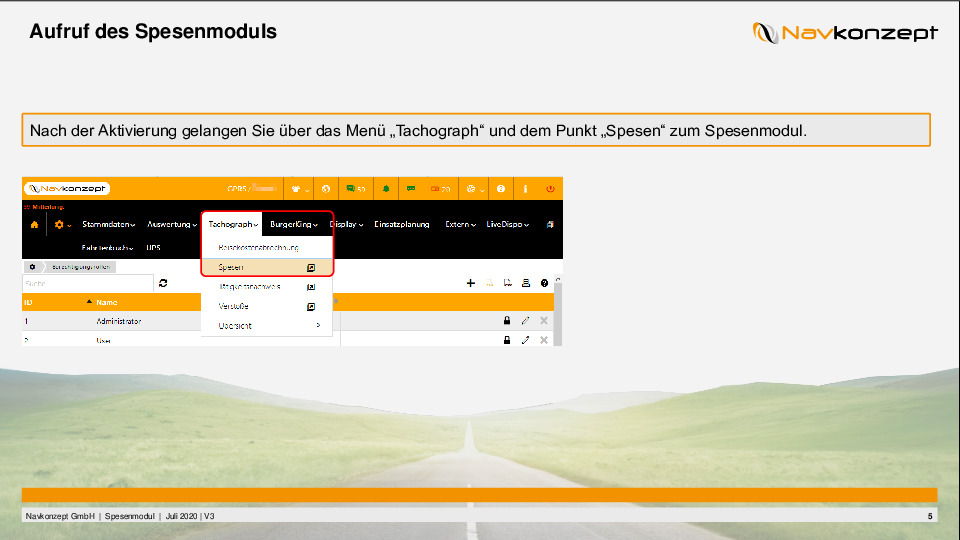Click the print icon in the table toolbar
This screenshot has width=960, height=540.
tap(526, 283)
